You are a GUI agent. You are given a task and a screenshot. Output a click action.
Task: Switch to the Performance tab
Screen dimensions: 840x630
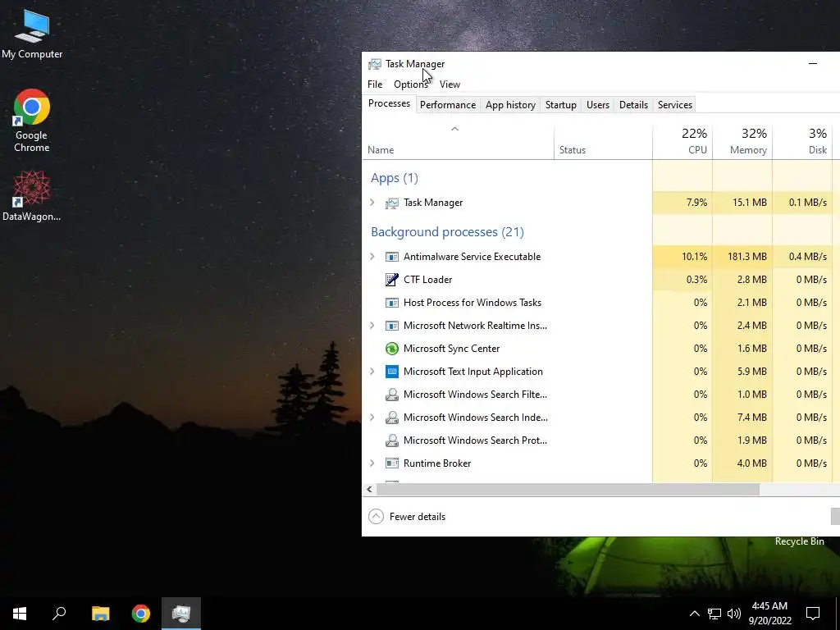click(x=448, y=105)
